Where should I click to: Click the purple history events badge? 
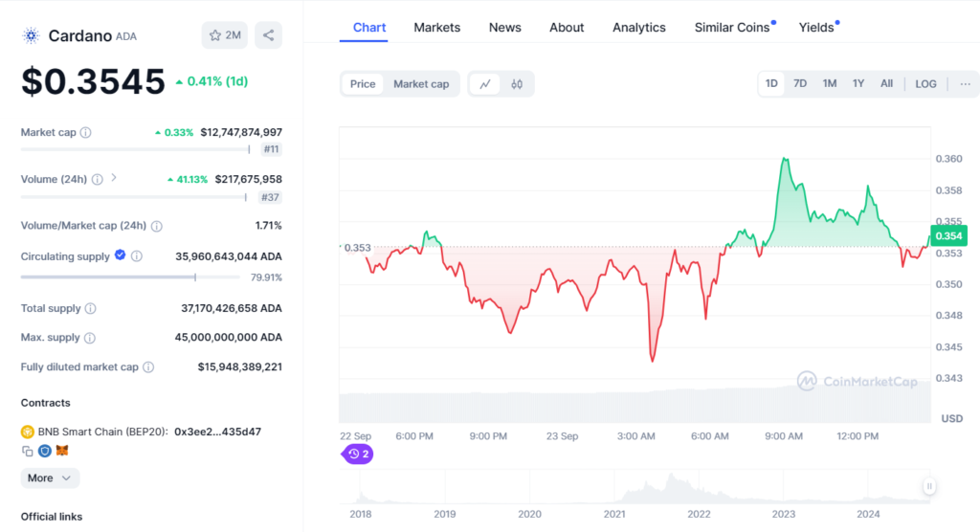(358, 454)
